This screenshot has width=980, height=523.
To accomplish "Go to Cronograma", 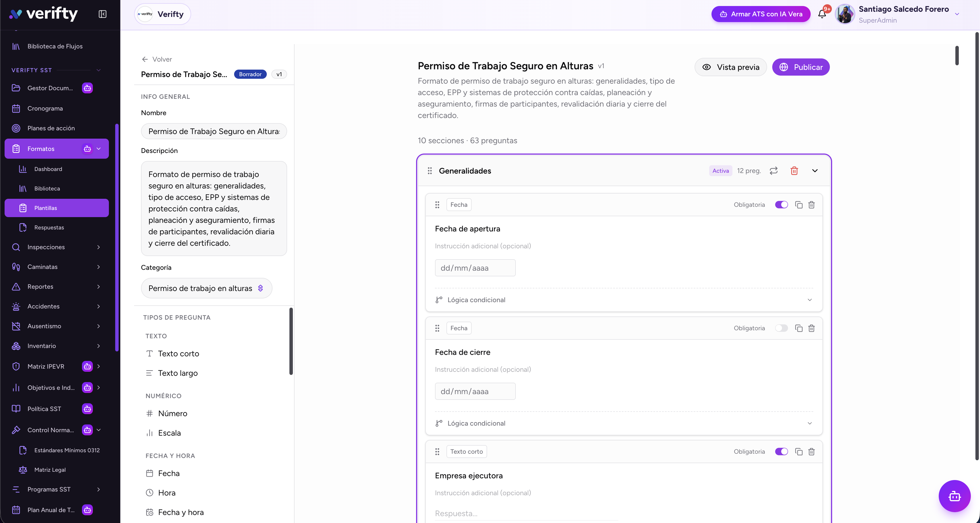I will [57, 108].
